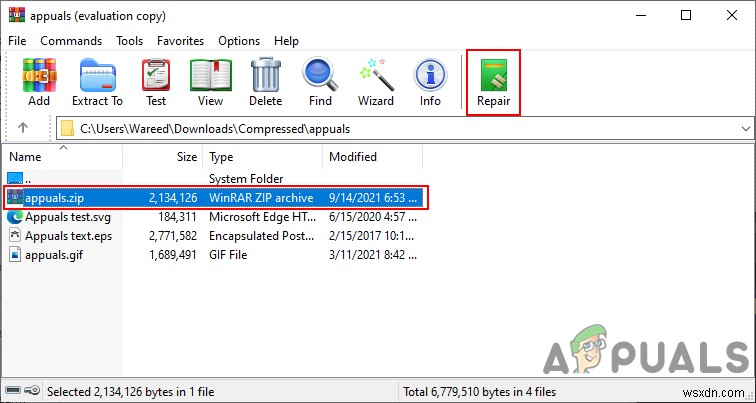Click the drive icon in status bar
The width and height of the screenshot is (756, 403).
[14, 390]
